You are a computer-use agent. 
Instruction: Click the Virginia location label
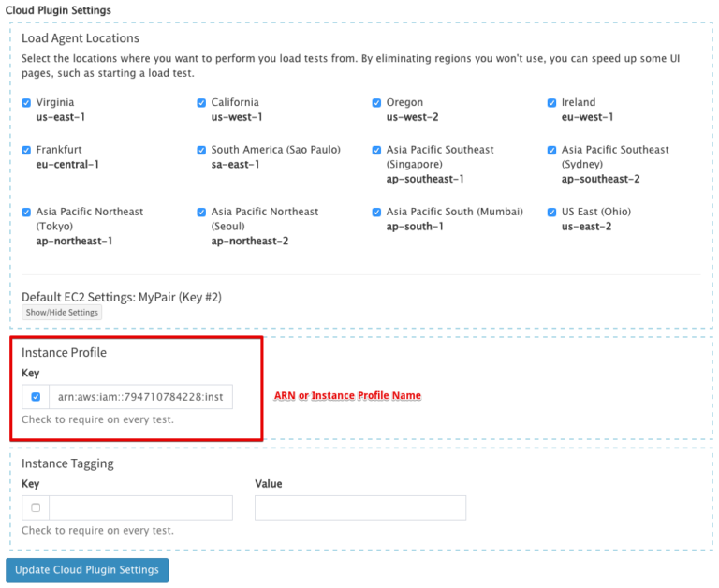pos(55,102)
